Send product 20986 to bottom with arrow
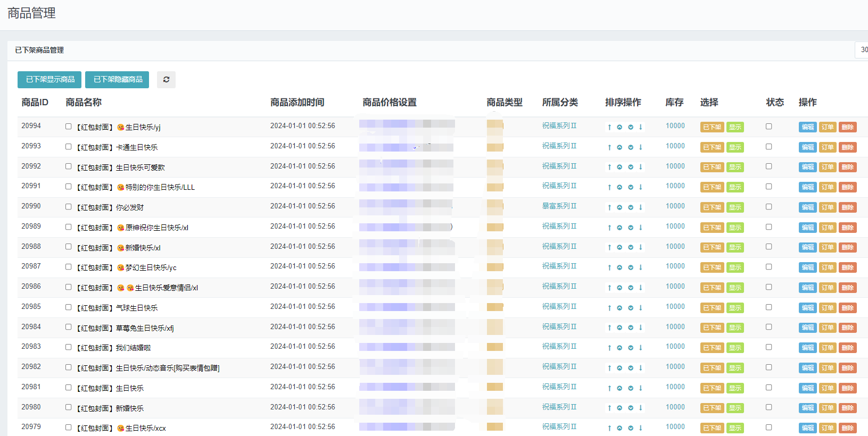This screenshot has width=868, height=436. 641,288
